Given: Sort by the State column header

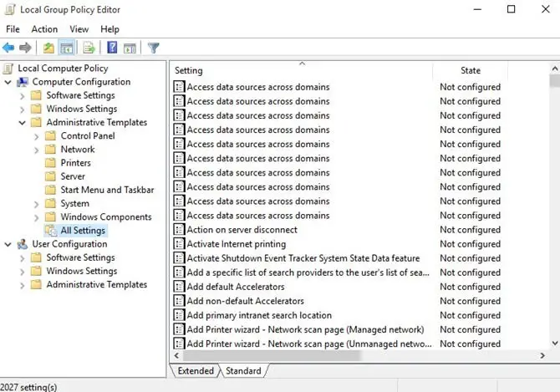Looking at the screenshot, I should 470,70.
